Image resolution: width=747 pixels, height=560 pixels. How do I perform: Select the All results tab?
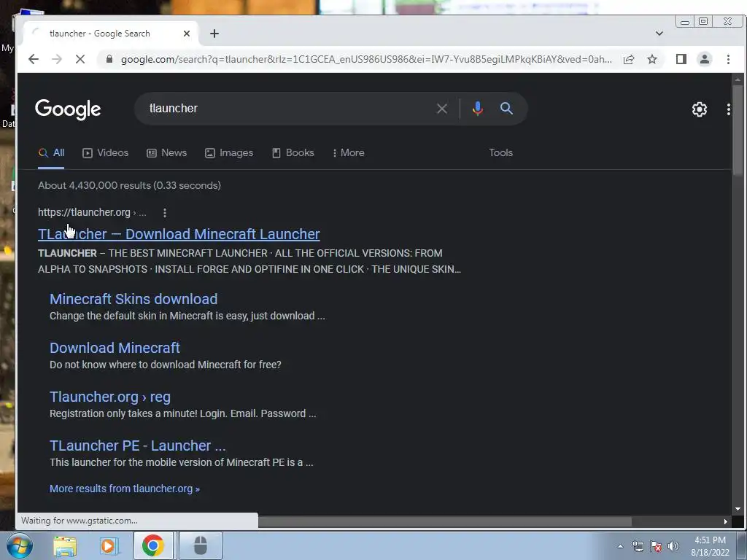click(51, 153)
